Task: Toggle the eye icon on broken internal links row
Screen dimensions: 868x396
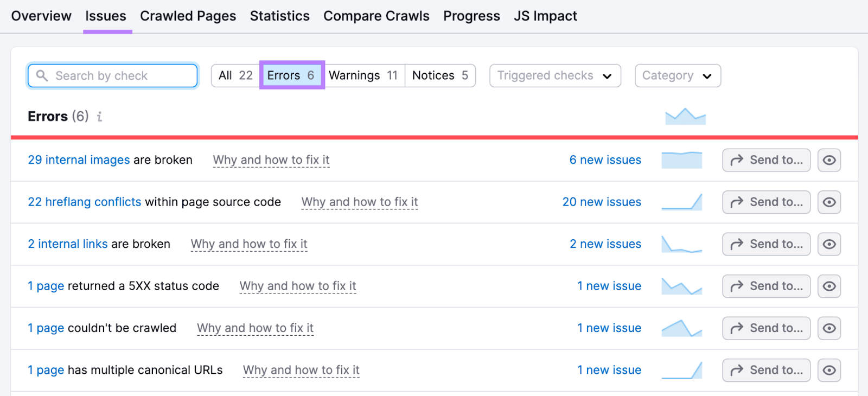Action: (829, 244)
